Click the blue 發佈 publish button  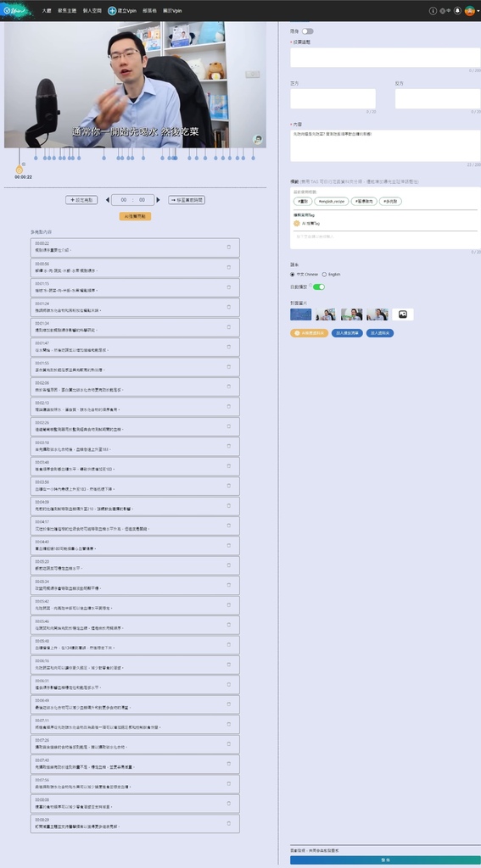(385, 860)
